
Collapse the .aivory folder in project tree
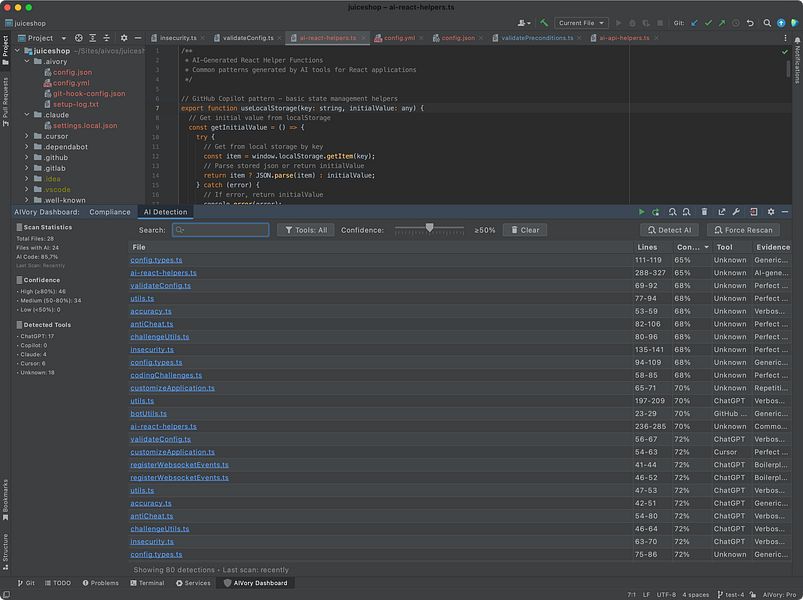[27, 61]
